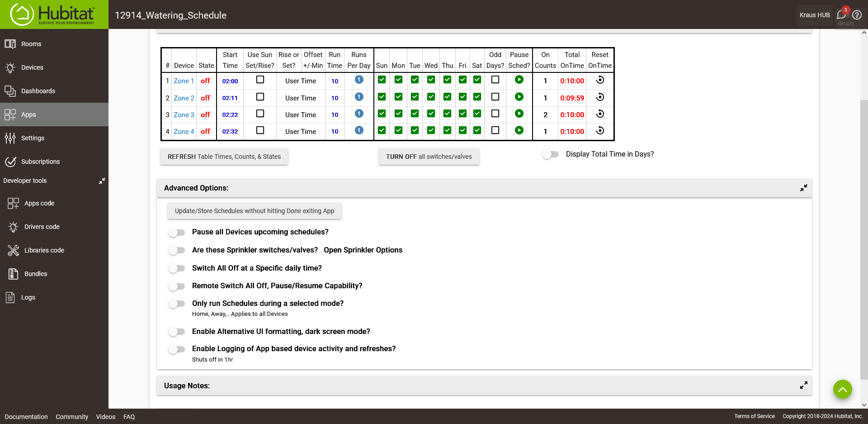
Task: Uncheck Wednesday for Zone 3
Action: point(431,114)
